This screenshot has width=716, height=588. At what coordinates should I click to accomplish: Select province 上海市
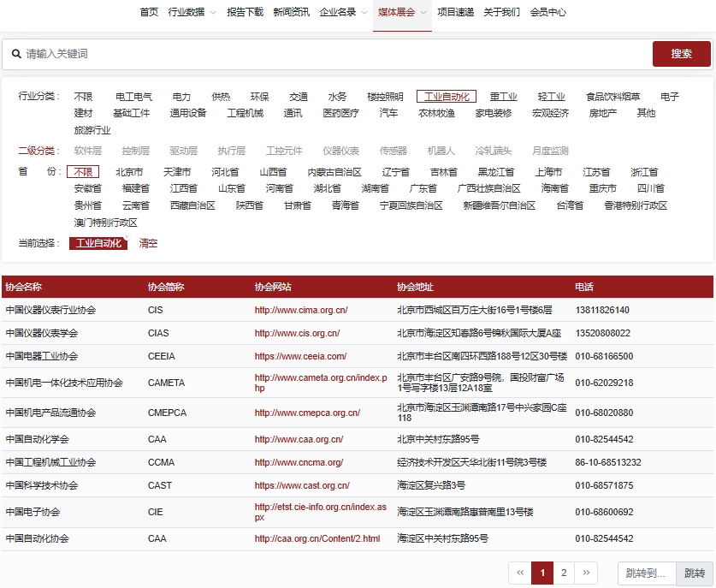(548, 172)
